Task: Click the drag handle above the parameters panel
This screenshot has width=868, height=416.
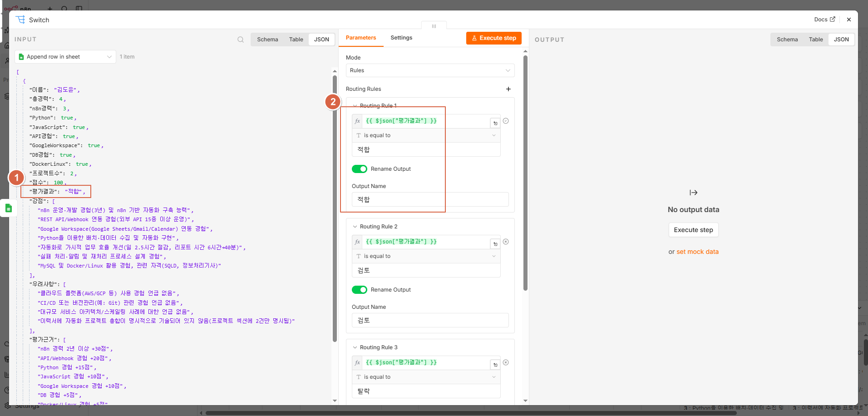Action: (x=434, y=26)
